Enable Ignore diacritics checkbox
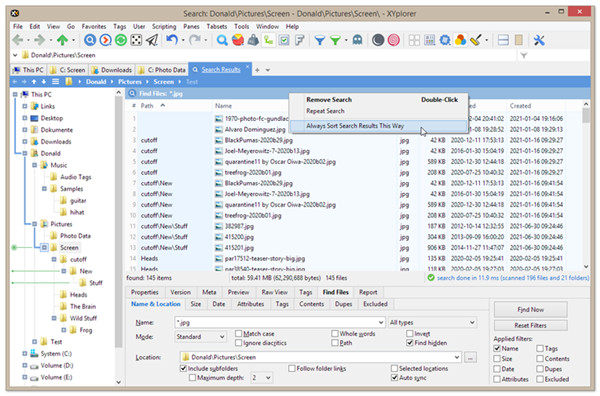Image resolution: width=600 pixels, height=396 pixels. click(238, 342)
